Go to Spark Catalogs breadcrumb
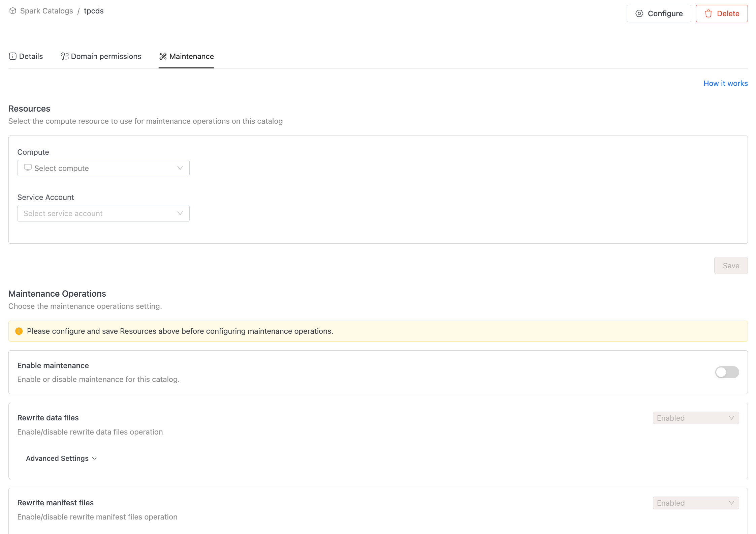The image size is (756, 534). tap(46, 11)
